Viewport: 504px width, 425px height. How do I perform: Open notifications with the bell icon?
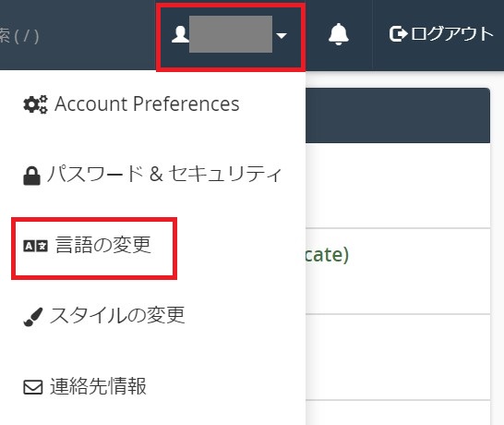(339, 34)
